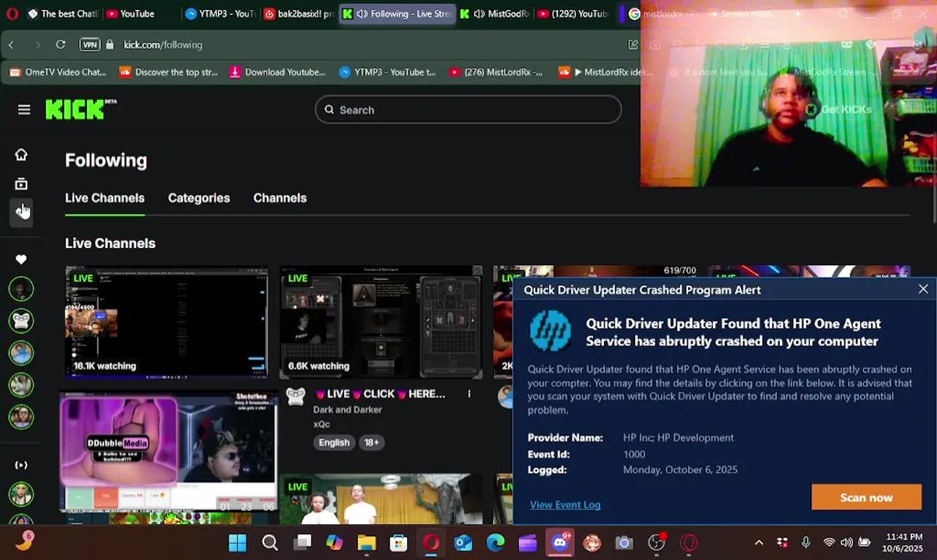
Task: Switch to the Live Channels tab
Action: tap(104, 198)
